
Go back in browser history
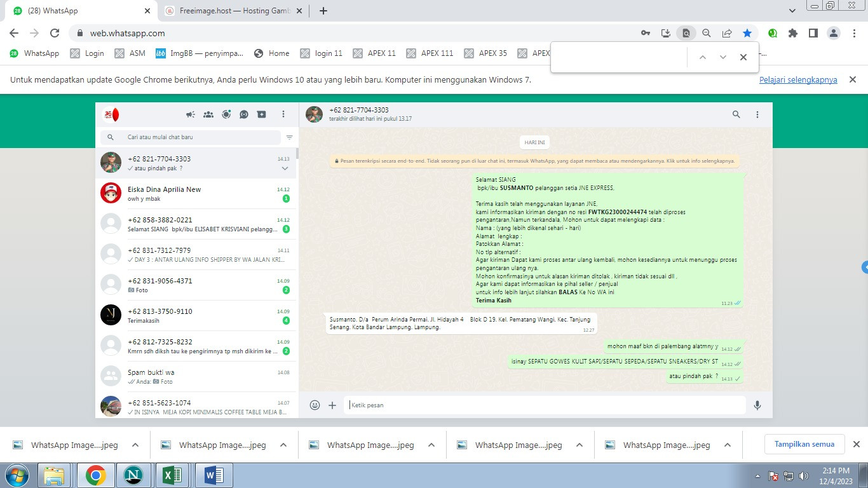[x=14, y=33]
